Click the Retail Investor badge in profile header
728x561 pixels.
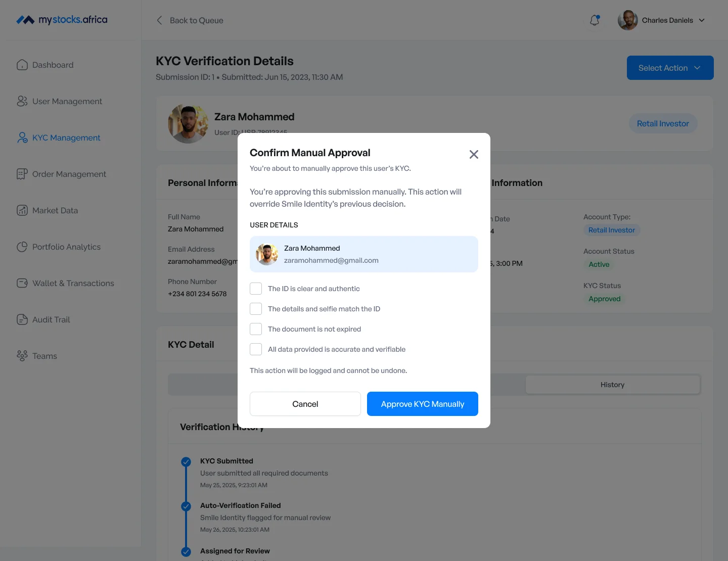click(663, 124)
